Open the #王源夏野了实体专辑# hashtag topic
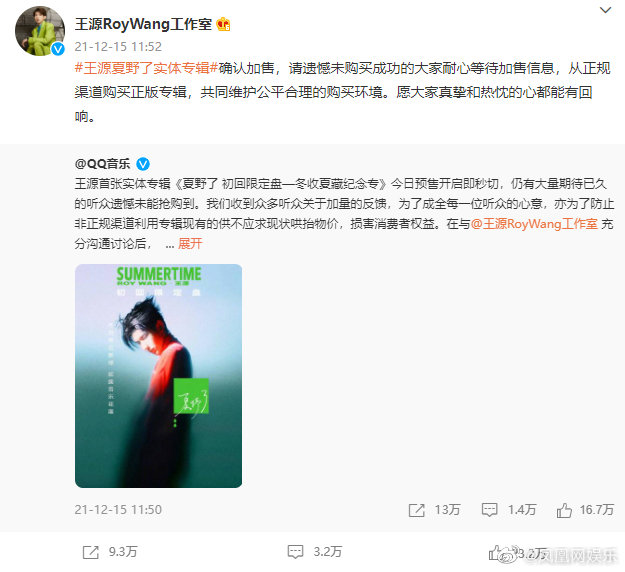Image resolution: width=625 pixels, height=572 pixels. point(146,68)
